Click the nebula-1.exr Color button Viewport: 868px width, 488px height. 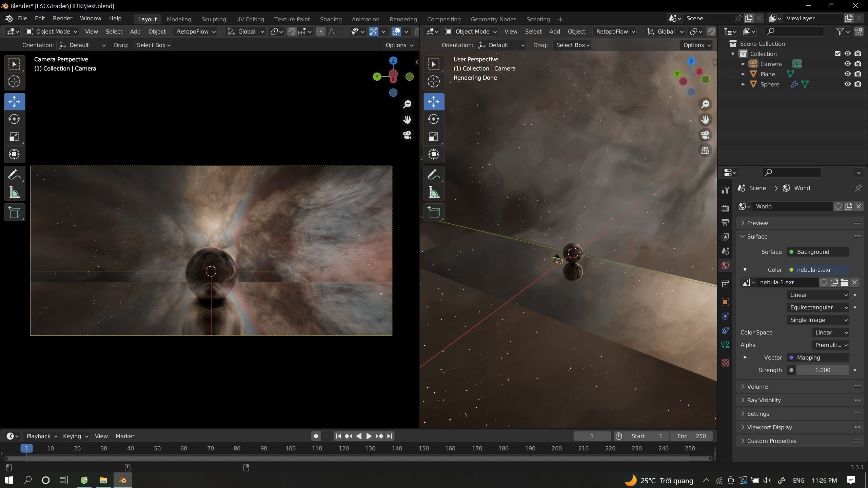[x=817, y=270]
